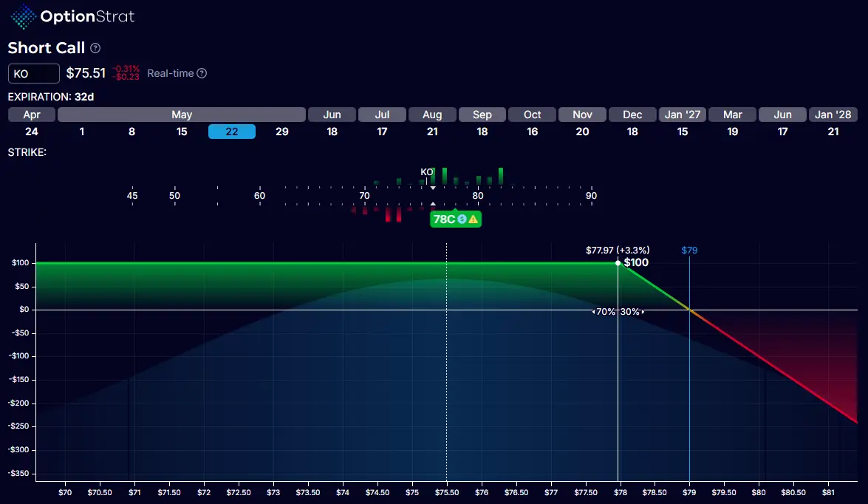Click the white breakeven dot at $77.97
The image size is (868, 504).
618,263
